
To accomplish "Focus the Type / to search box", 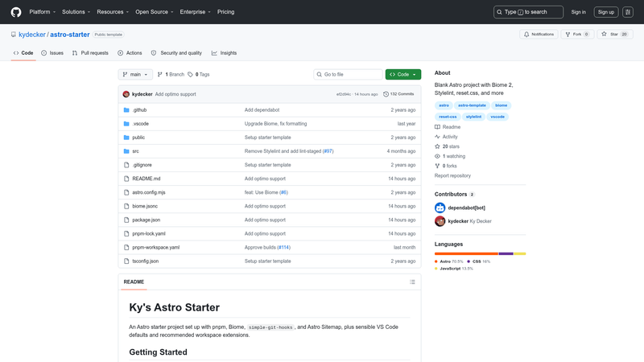I will 528,12.
